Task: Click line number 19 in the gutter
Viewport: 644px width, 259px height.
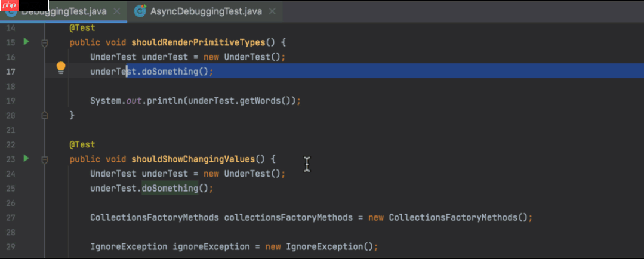Action: (10, 101)
